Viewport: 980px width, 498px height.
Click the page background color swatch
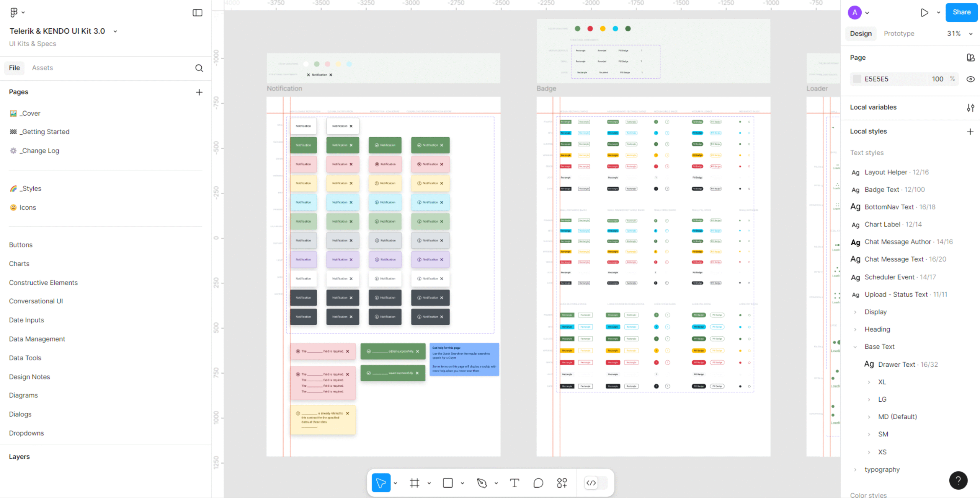(857, 79)
